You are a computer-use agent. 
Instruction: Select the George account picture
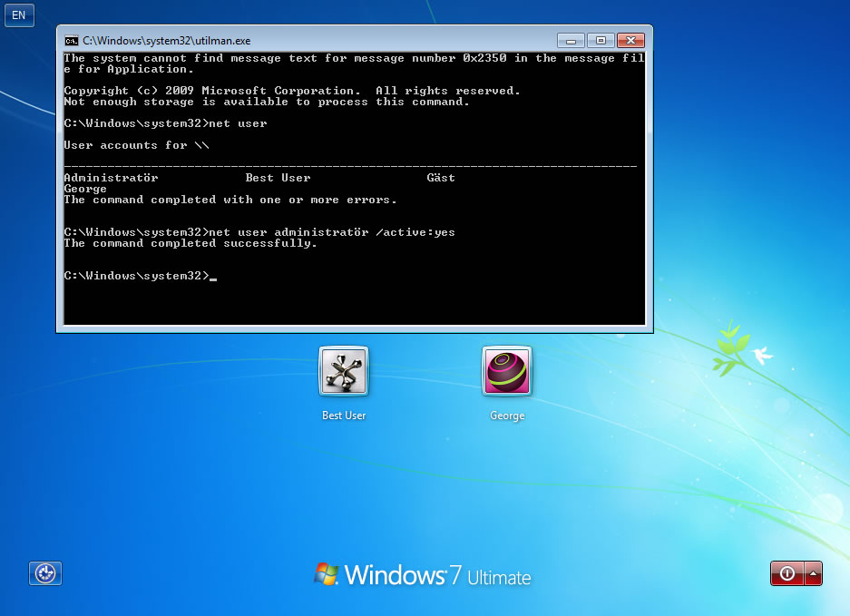[507, 371]
